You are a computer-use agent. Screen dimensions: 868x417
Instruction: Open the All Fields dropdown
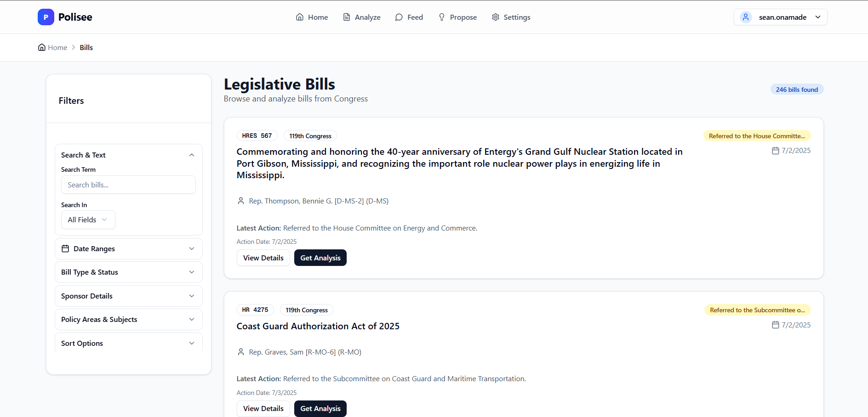88,220
